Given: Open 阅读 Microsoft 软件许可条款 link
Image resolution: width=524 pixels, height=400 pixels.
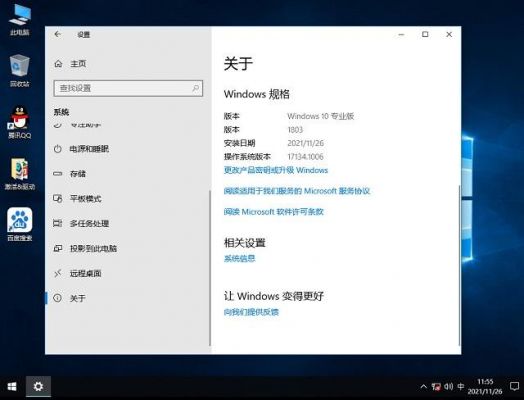Looking at the screenshot, I should [274, 212].
